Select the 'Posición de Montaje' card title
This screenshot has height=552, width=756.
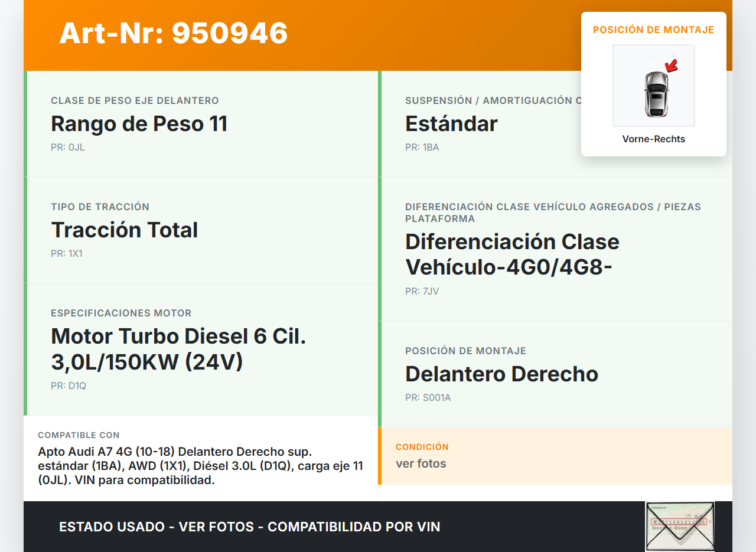pyautogui.click(x=653, y=30)
